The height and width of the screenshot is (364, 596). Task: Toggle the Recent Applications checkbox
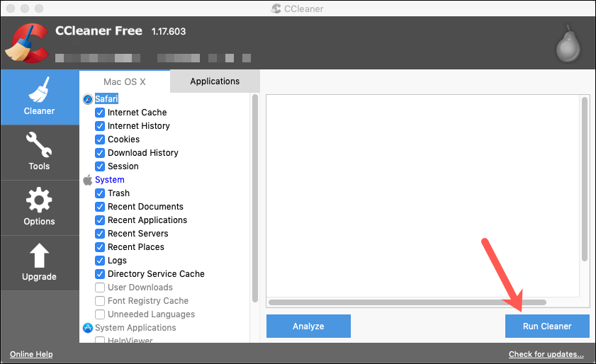tap(100, 220)
